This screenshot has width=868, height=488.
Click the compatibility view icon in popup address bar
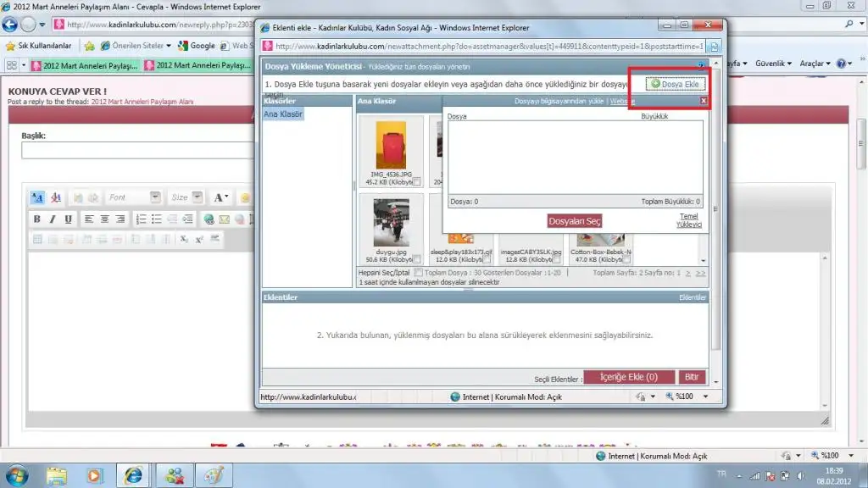pyautogui.click(x=714, y=47)
